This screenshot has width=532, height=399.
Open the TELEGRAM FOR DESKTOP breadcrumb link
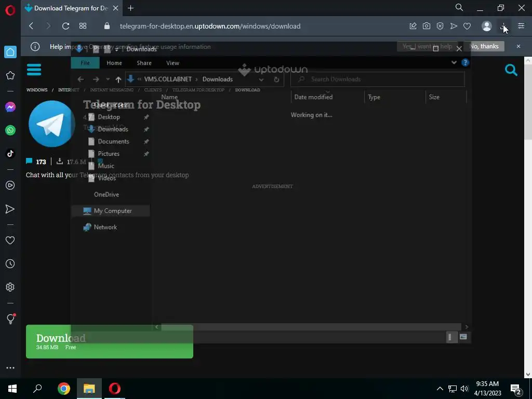click(x=198, y=90)
